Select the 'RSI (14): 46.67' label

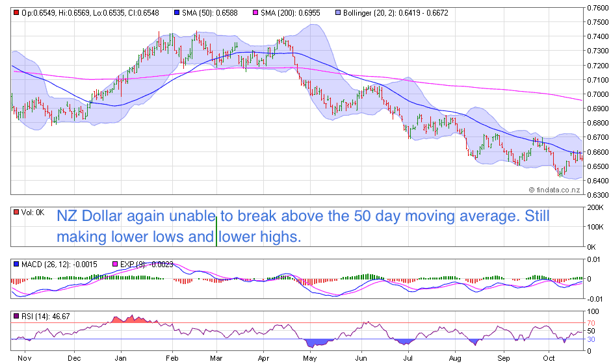pyautogui.click(x=45, y=316)
